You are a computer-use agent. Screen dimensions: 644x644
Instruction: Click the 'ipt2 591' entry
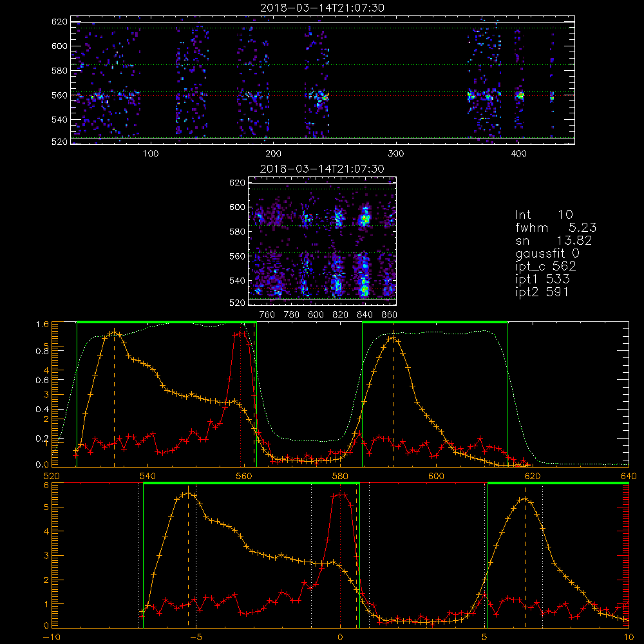point(542,292)
